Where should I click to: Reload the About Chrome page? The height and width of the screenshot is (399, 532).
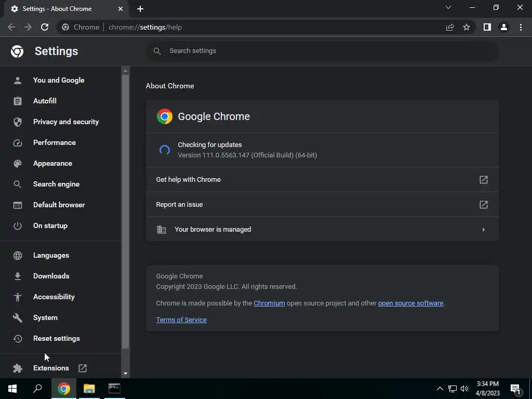pyautogui.click(x=45, y=27)
